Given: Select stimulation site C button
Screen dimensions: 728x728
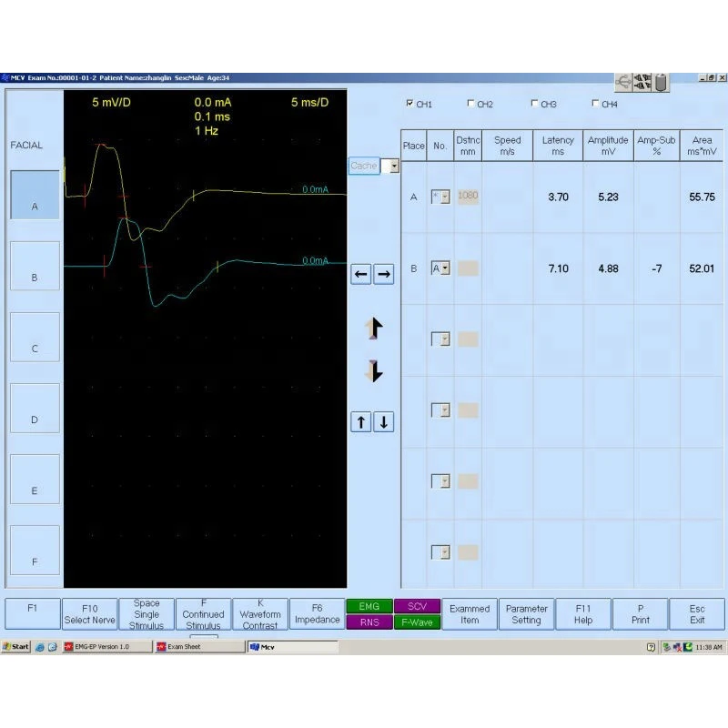Looking at the screenshot, I should pyautogui.click(x=35, y=337).
